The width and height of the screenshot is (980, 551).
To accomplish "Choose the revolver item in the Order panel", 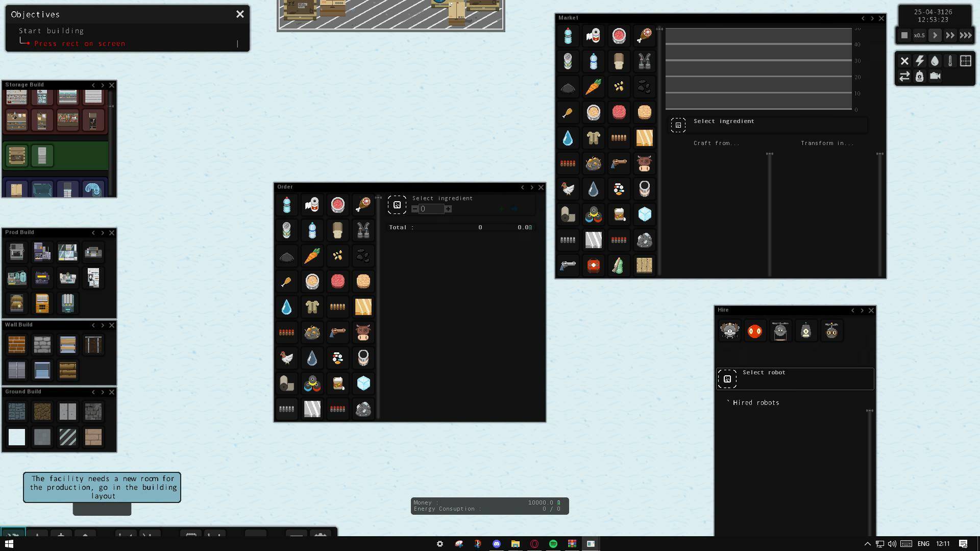I will click(x=337, y=332).
